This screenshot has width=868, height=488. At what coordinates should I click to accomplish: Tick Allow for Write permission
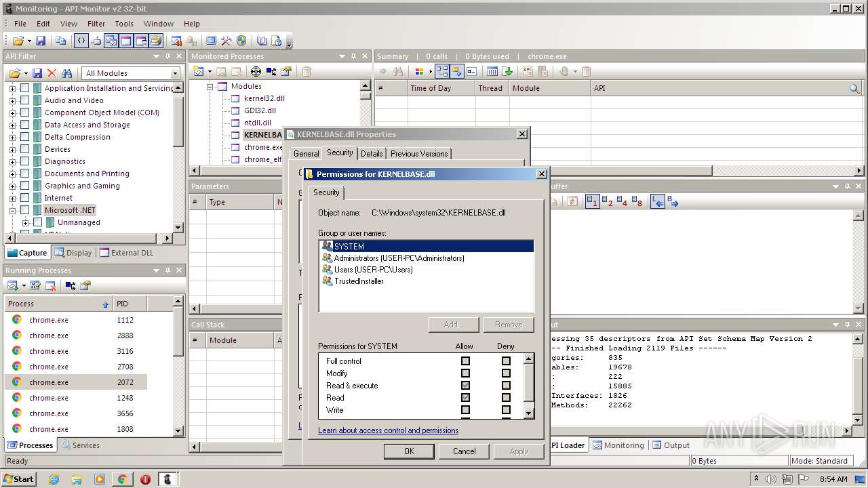point(465,410)
